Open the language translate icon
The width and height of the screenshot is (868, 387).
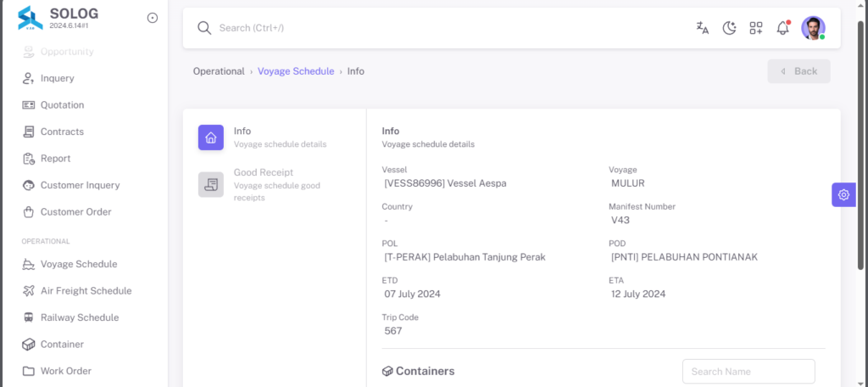point(703,28)
